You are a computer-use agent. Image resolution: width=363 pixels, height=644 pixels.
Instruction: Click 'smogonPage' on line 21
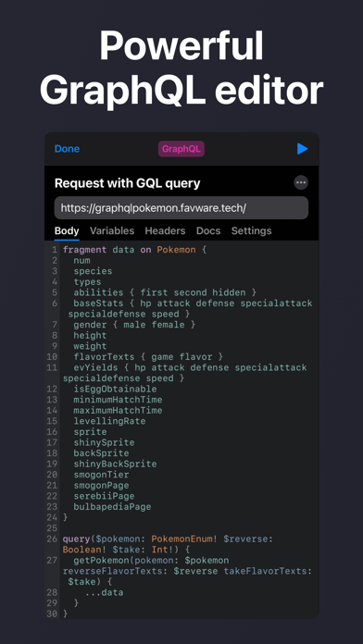coord(101,486)
